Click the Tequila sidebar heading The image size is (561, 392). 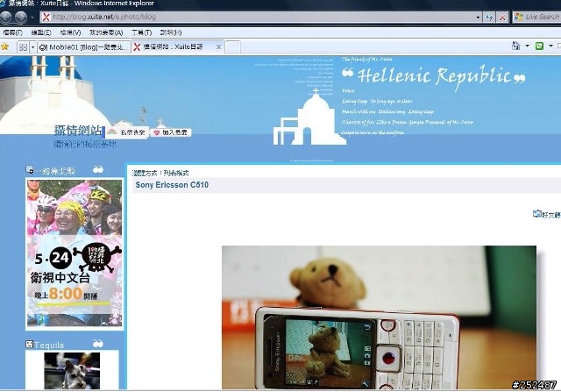[x=49, y=346]
